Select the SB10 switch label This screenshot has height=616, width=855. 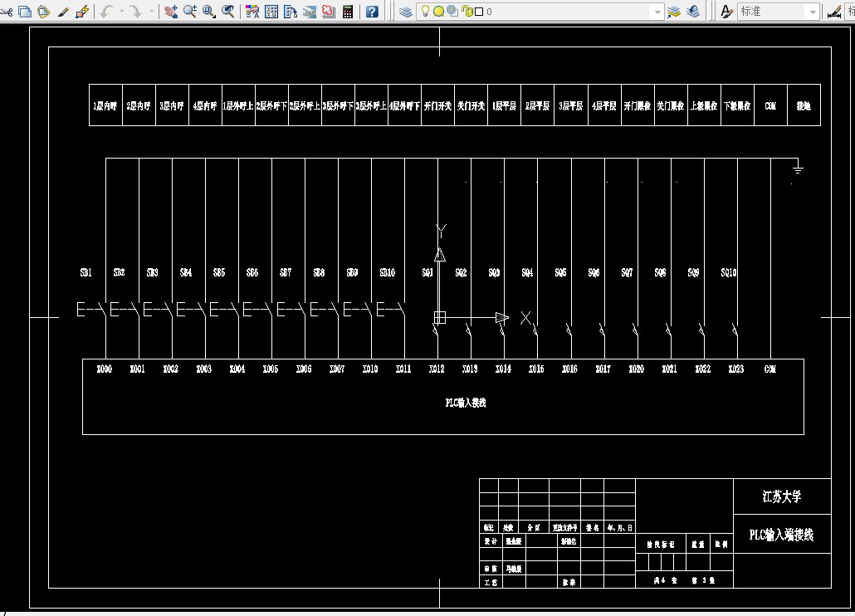[x=387, y=272]
